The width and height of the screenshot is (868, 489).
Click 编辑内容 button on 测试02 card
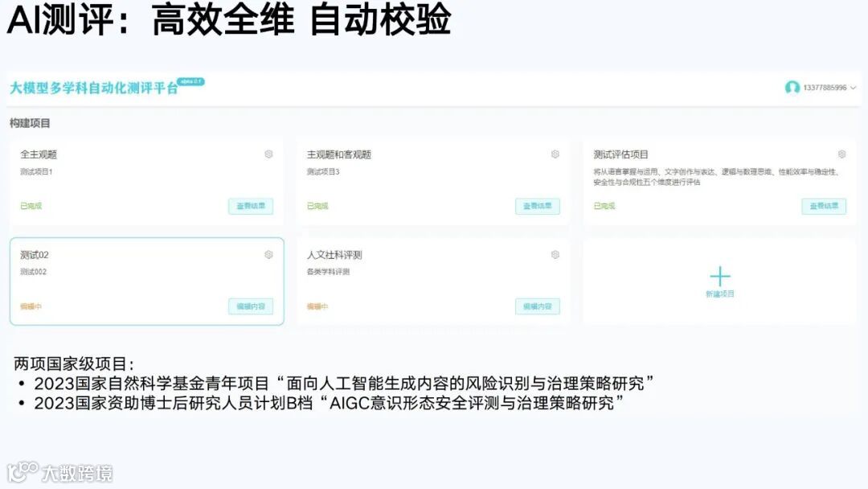pyautogui.click(x=251, y=306)
